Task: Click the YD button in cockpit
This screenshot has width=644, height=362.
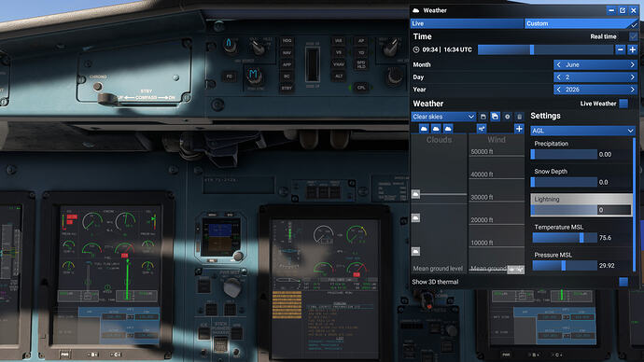Action: 361,52
